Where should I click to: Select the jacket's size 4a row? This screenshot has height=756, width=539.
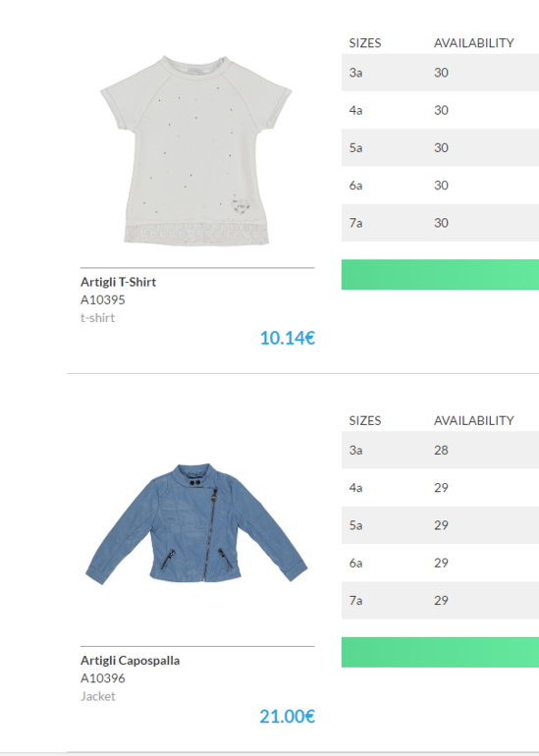pyautogui.click(x=440, y=487)
